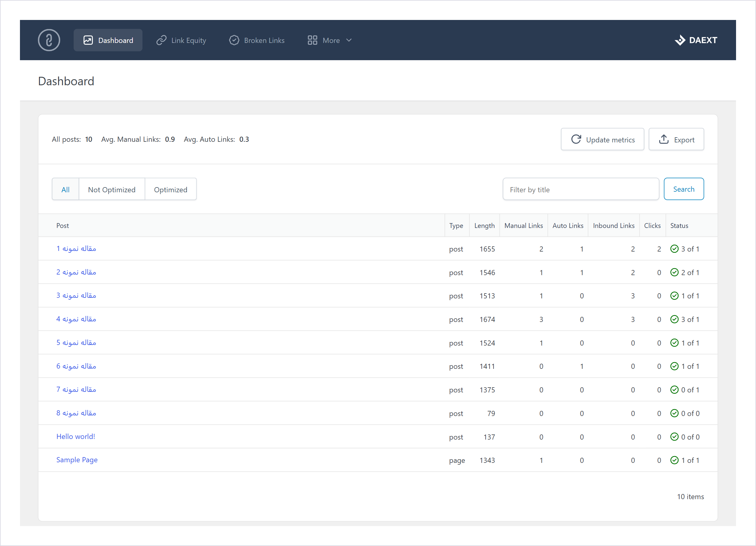Click the Search button
Viewport: 756px width, 546px height.
pos(684,189)
